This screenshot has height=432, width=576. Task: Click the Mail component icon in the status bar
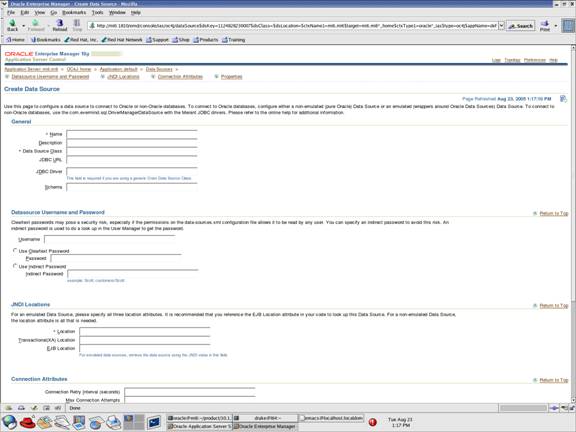(21, 408)
